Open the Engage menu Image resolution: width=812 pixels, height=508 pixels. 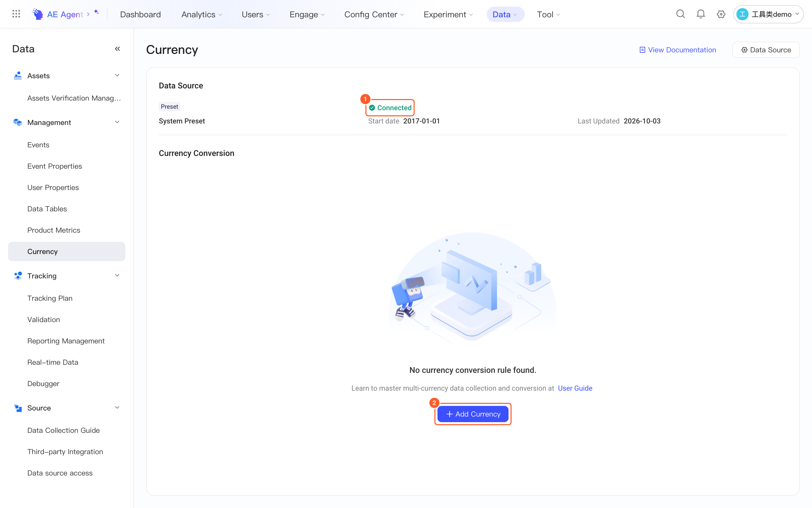(307, 14)
